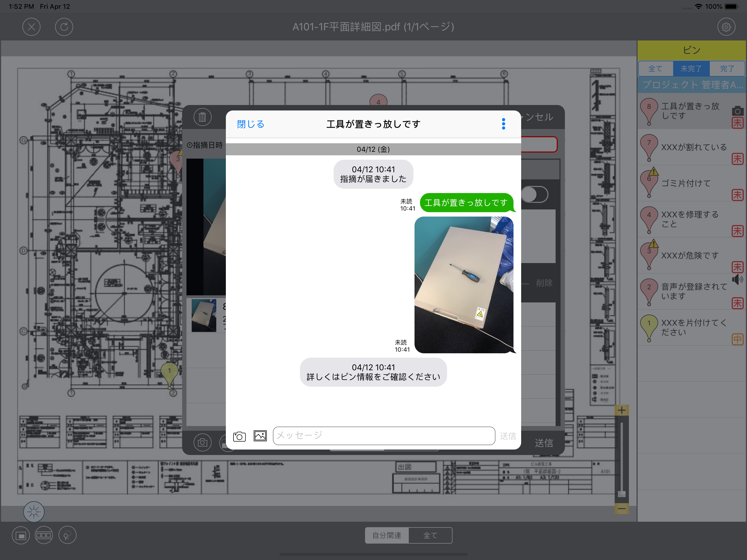Focus the メッセージ input field
Image resolution: width=747 pixels, height=560 pixels.
pyautogui.click(x=384, y=436)
